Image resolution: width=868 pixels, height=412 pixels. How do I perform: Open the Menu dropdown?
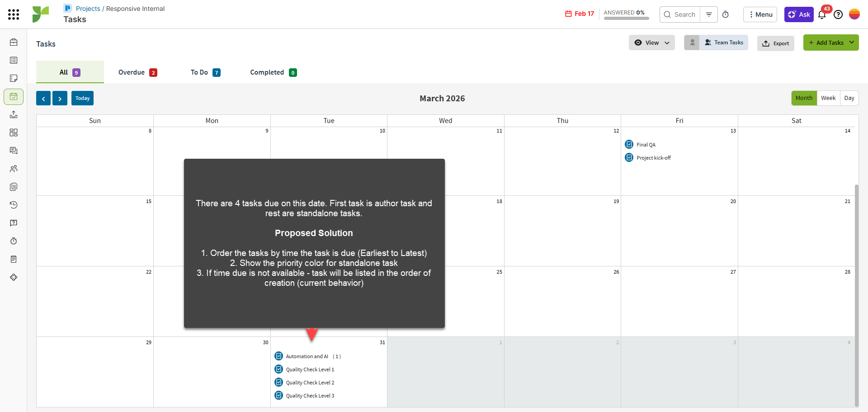point(760,14)
